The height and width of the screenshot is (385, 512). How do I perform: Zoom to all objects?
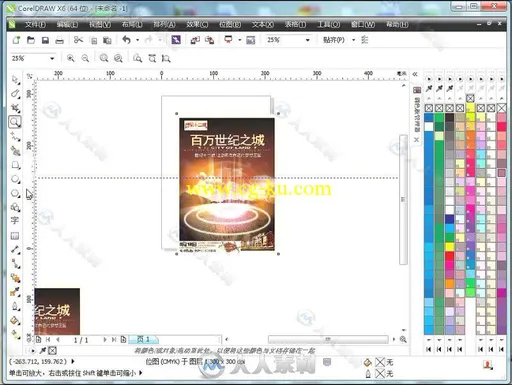[118, 58]
